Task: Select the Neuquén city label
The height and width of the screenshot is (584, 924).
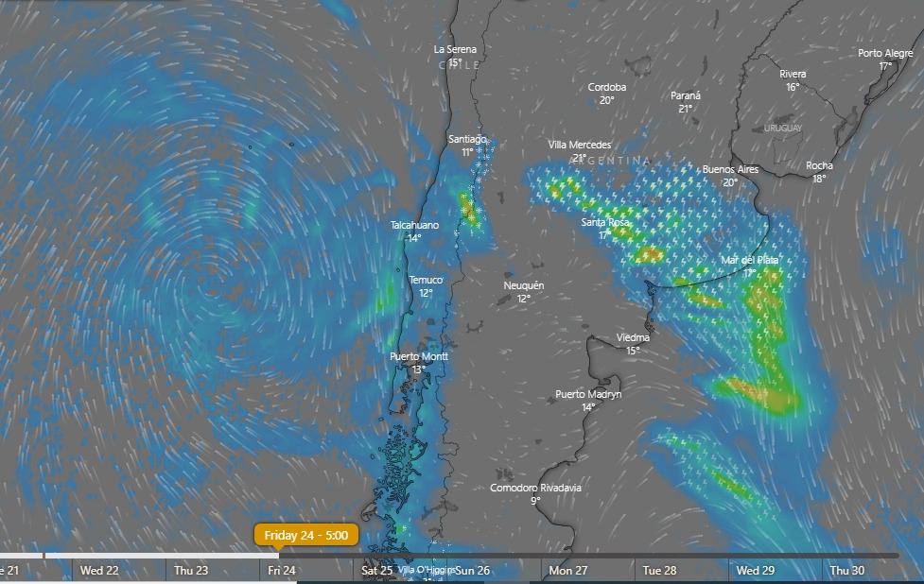Action: [x=524, y=285]
